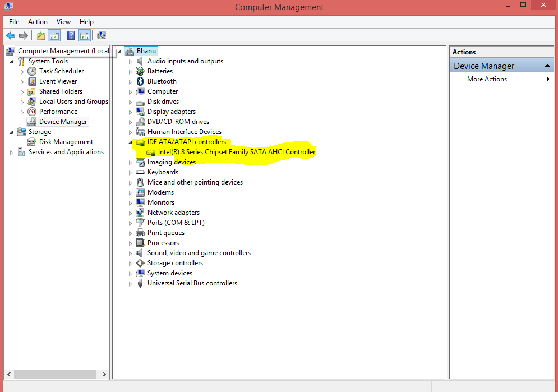
Task: Expand the System devices node
Action: pos(130,274)
